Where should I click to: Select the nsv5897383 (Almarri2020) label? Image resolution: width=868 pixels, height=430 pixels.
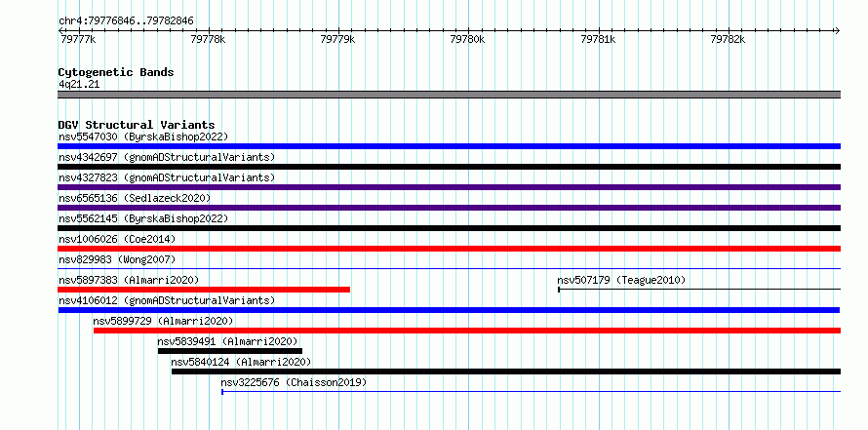coord(129,280)
